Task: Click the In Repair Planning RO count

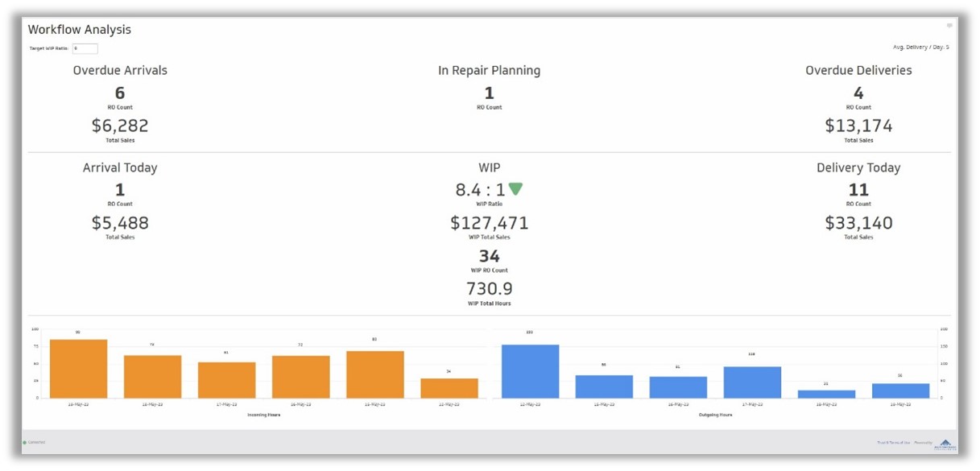Action: (x=489, y=93)
